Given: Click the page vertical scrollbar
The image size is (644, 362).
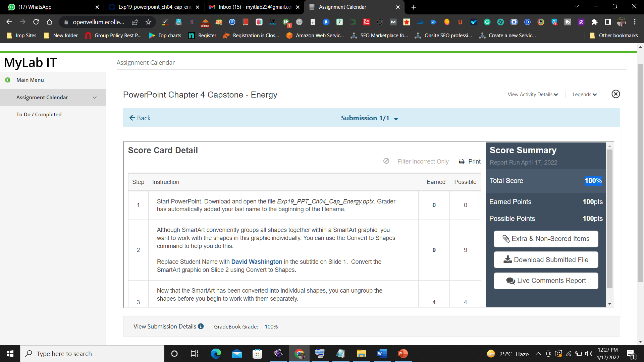Looking at the screenshot, I should (x=640, y=173).
